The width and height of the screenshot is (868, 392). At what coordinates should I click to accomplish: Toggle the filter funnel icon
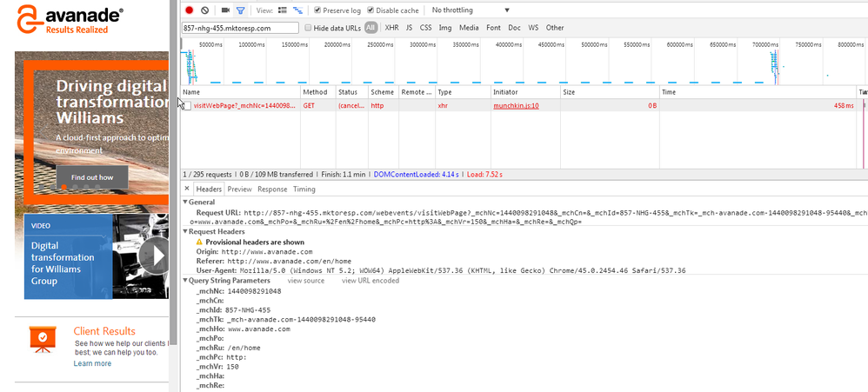240,10
